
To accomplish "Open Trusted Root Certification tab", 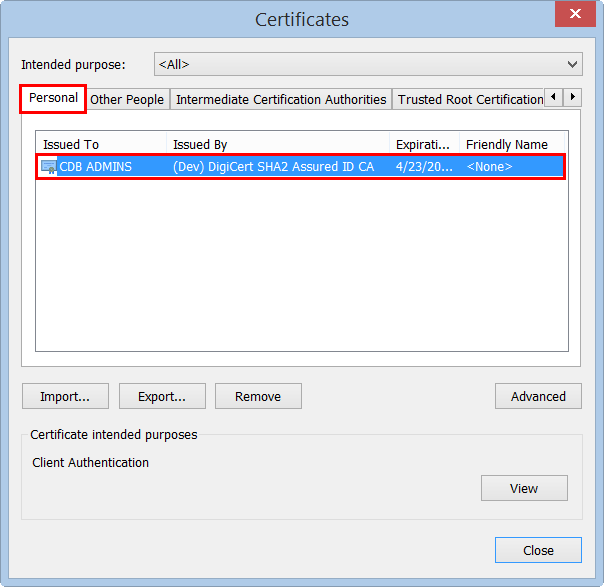I will click(470, 100).
